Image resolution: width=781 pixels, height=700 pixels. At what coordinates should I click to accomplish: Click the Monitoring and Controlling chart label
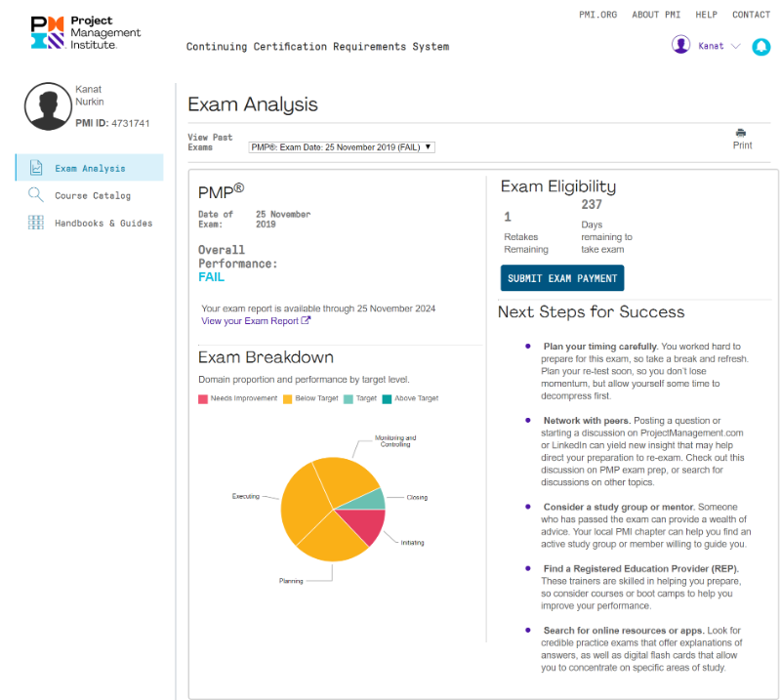[395, 441]
